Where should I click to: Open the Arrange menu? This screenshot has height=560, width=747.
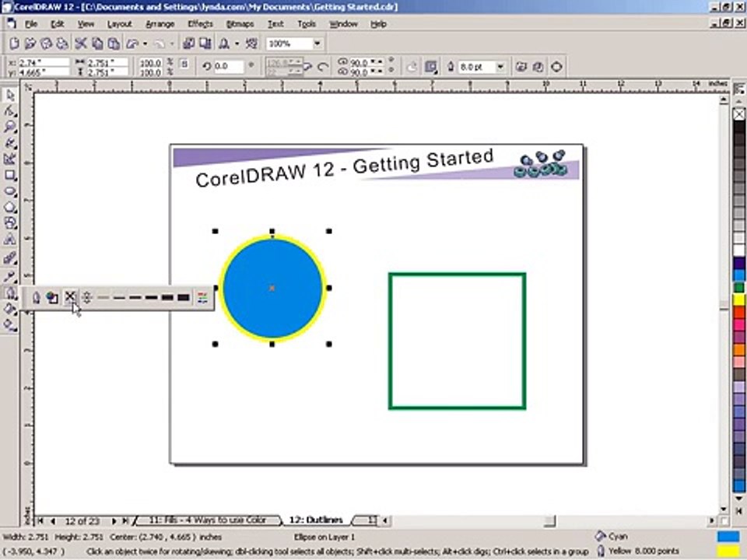(160, 24)
